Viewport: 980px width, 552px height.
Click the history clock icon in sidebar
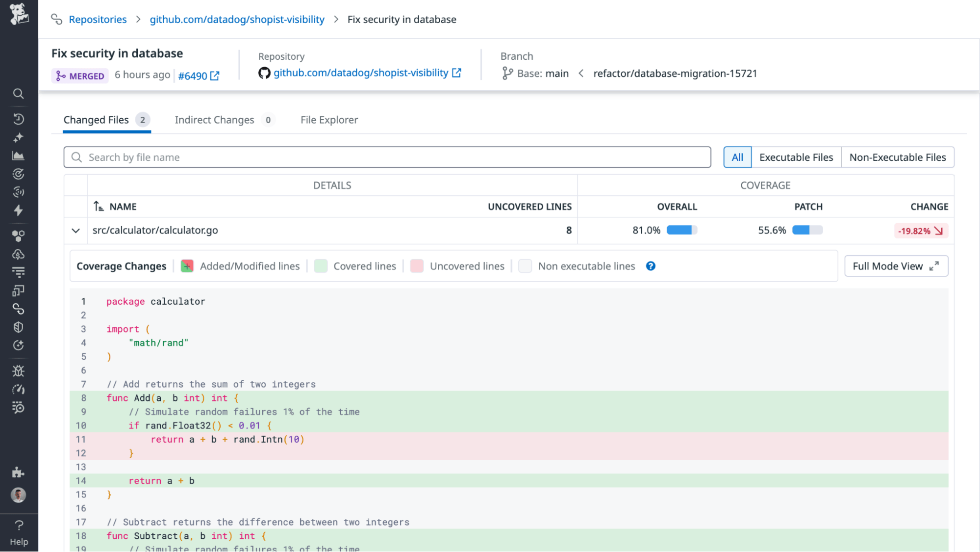coord(19,119)
